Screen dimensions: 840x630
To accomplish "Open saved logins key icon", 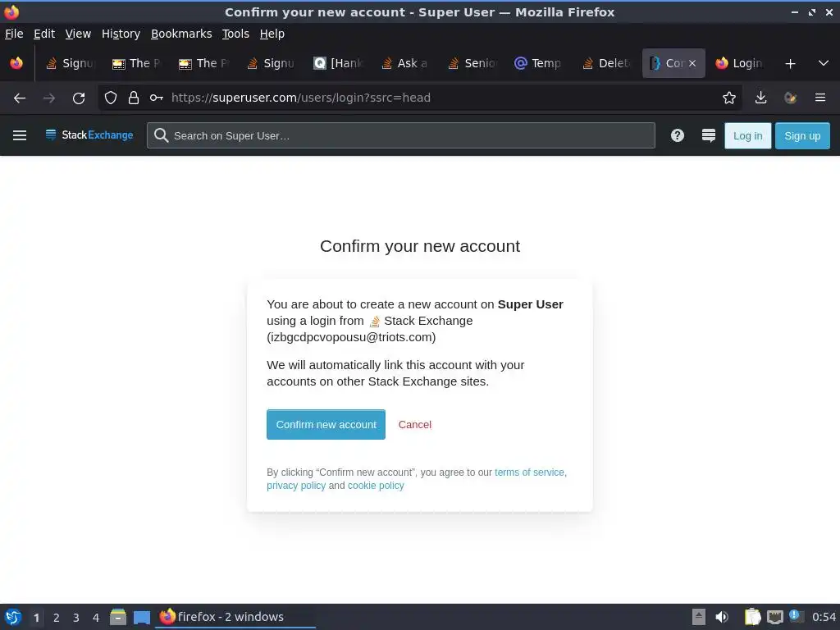I will 157,98.
